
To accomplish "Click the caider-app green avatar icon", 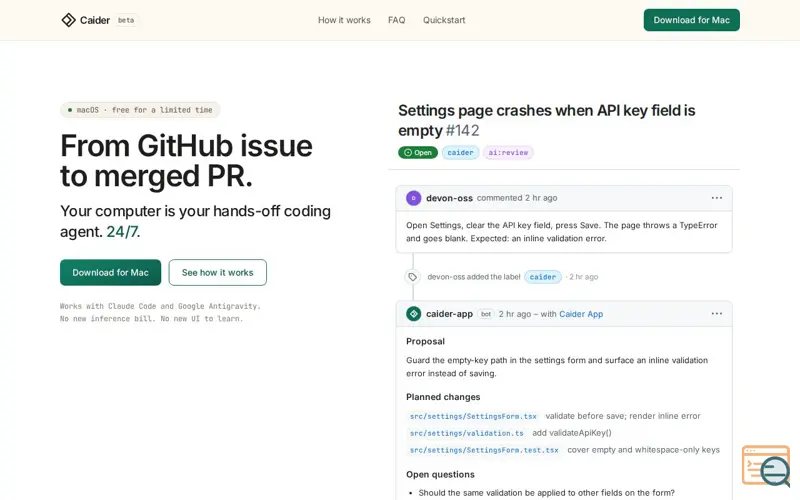I will pyautogui.click(x=413, y=314).
